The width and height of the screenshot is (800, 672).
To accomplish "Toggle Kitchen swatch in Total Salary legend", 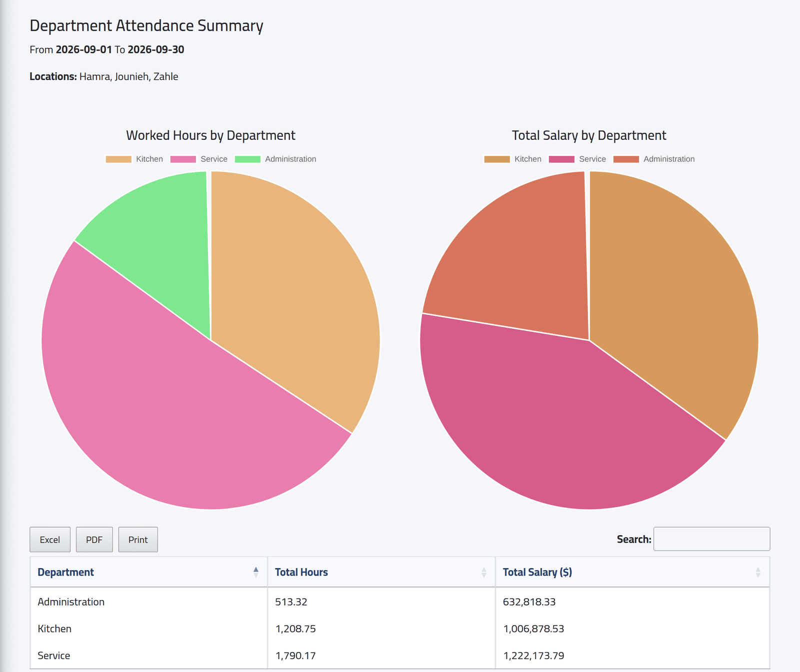I will click(x=497, y=159).
